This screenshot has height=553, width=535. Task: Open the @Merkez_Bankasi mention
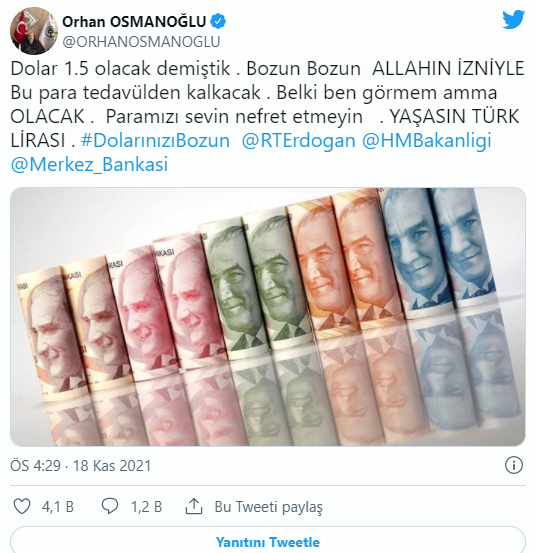click(89, 165)
